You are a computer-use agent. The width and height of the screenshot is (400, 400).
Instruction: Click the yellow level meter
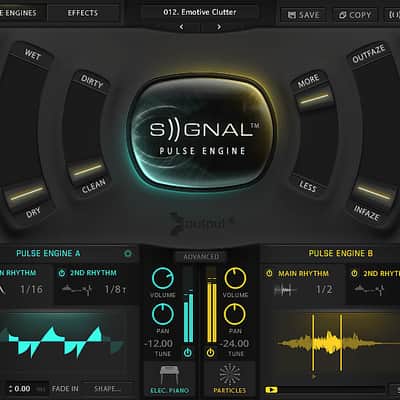(211, 305)
